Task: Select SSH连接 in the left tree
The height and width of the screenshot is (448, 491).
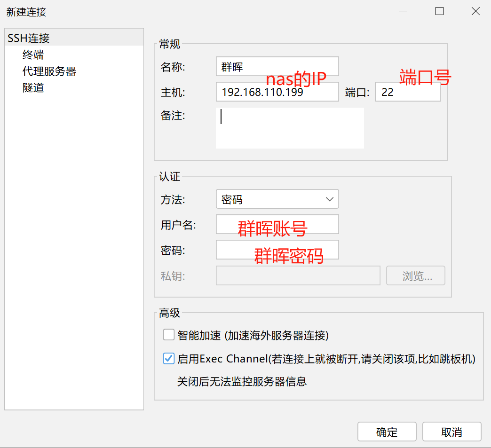Action: tap(29, 39)
